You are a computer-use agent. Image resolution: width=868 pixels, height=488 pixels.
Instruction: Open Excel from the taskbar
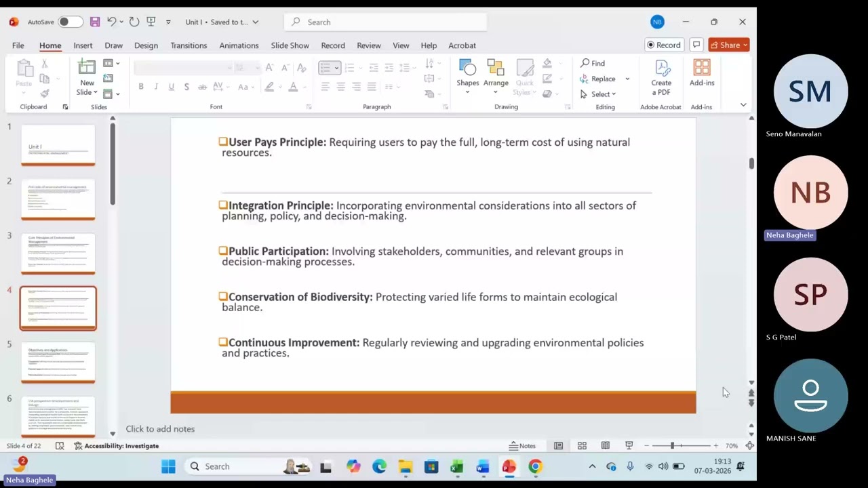pos(456,466)
